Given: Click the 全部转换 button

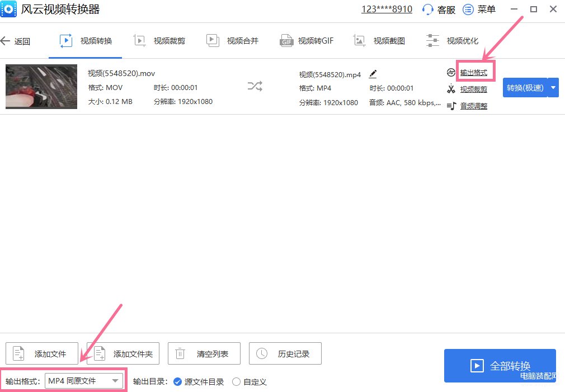Looking at the screenshot, I should point(500,366).
